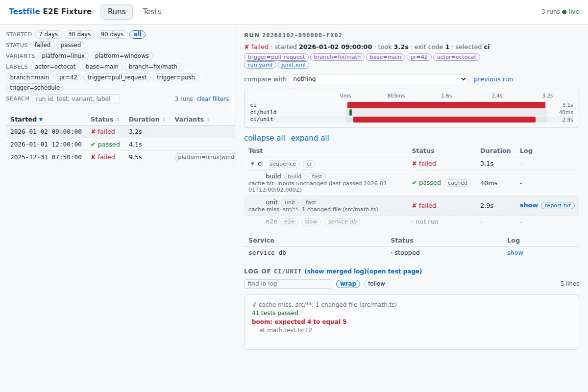Select the 'all' started filter
588x392 pixels.
[x=138, y=34]
